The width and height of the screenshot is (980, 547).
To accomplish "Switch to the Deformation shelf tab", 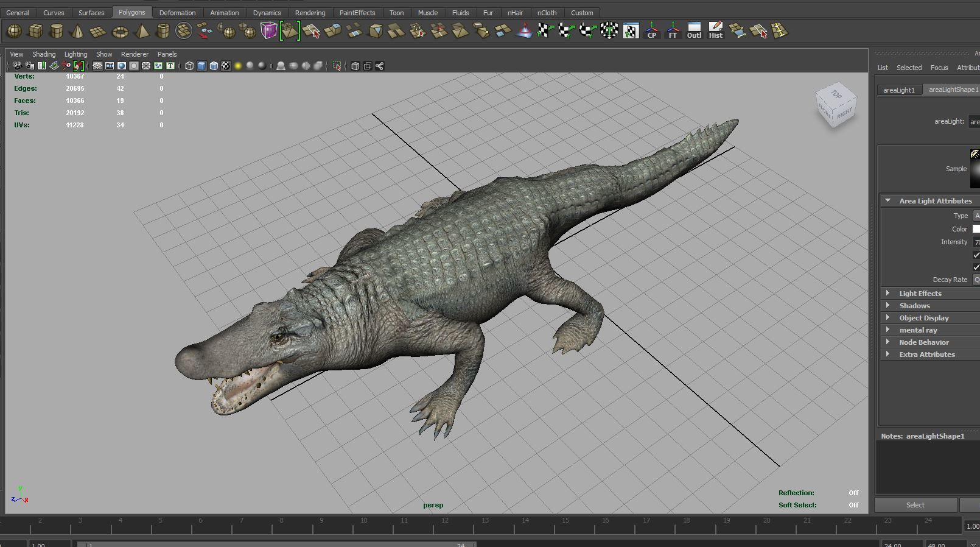I will pyautogui.click(x=177, y=12).
